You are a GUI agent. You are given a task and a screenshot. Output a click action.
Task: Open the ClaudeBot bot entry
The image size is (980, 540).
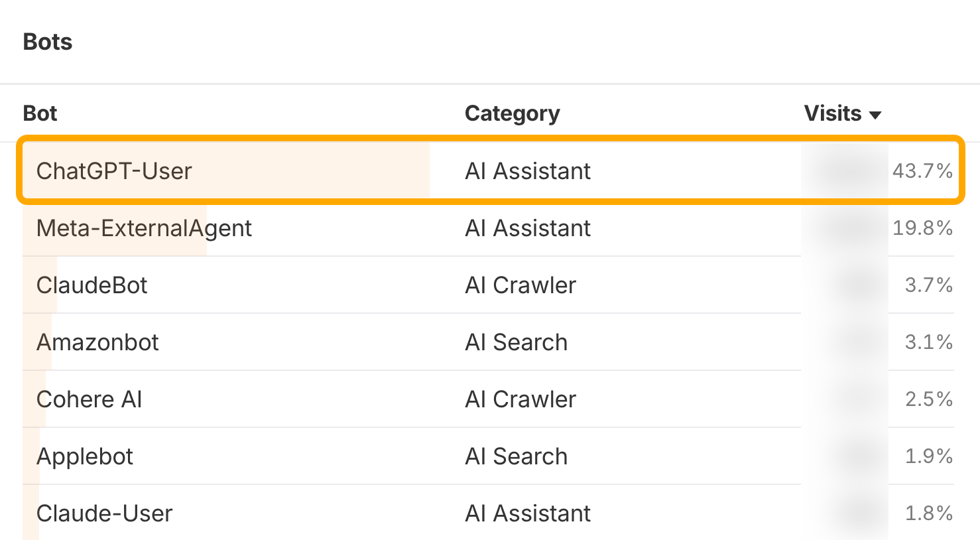[x=92, y=285]
